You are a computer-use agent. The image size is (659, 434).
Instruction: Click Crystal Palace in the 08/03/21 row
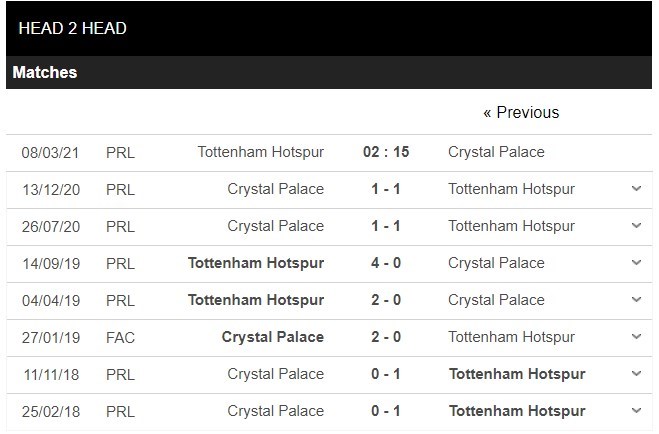(x=496, y=152)
